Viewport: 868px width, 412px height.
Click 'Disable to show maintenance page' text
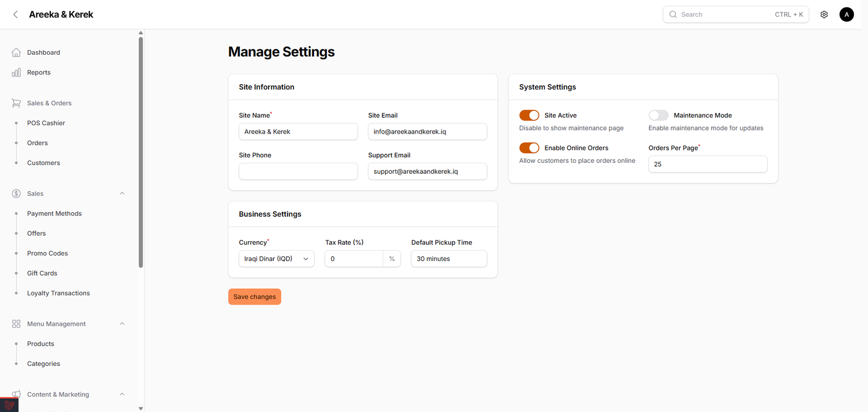(571, 128)
